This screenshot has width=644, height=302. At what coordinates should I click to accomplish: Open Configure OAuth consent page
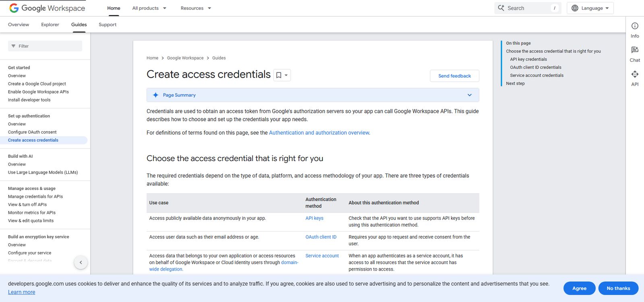pyautogui.click(x=32, y=132)
